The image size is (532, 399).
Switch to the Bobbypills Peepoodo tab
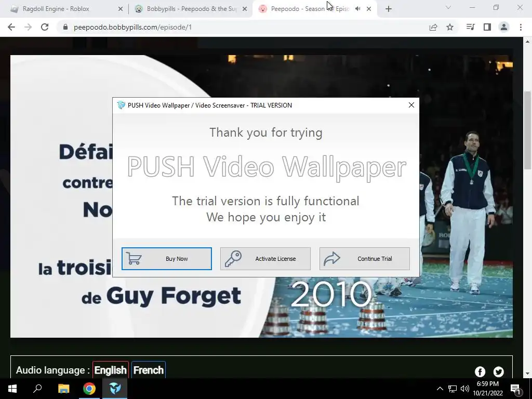[x=191, y=9]
